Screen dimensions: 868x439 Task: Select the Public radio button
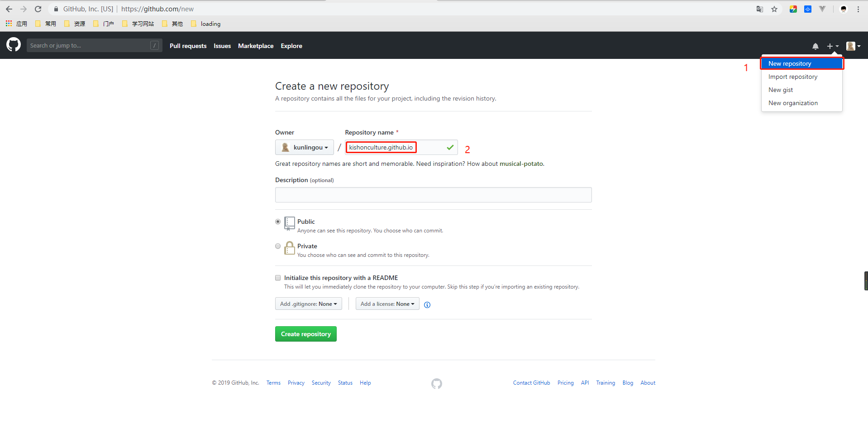(278, 222)
